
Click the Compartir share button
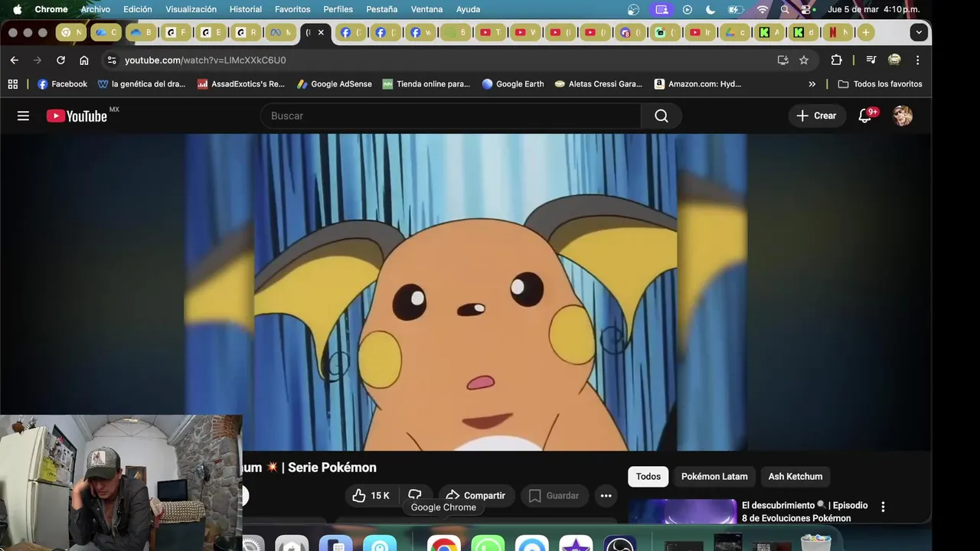click(475, 496)
